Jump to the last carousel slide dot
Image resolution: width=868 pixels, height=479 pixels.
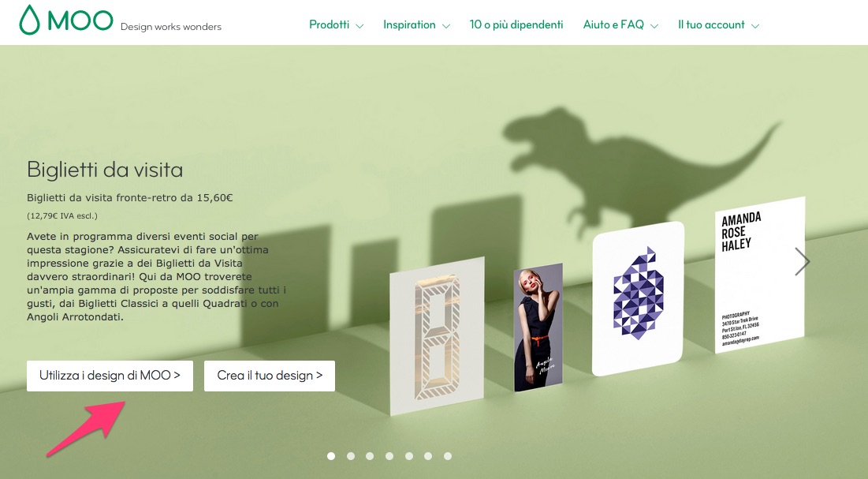(447, 455)
